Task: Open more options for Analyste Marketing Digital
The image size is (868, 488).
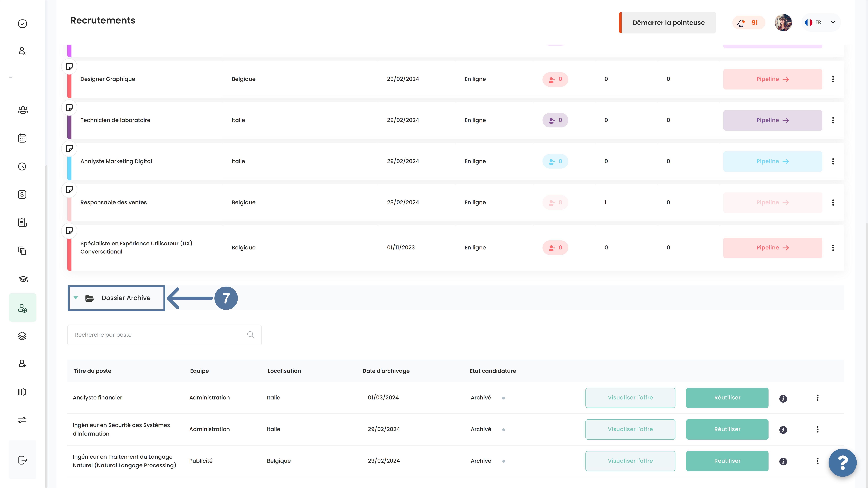Action: click(x=833, y=161)
